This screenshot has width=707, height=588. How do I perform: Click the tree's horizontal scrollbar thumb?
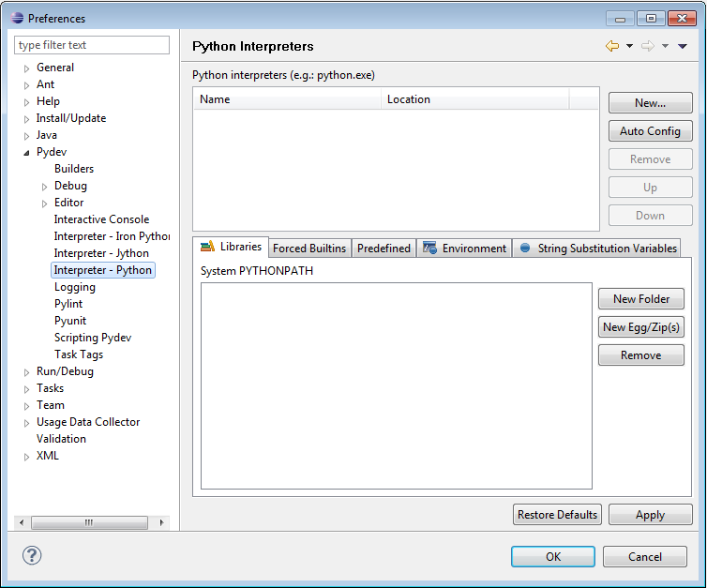pos(89,522)
